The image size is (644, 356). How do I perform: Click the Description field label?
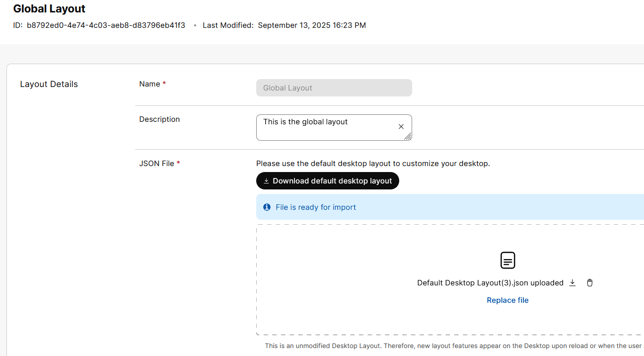[x=159, y=119]
